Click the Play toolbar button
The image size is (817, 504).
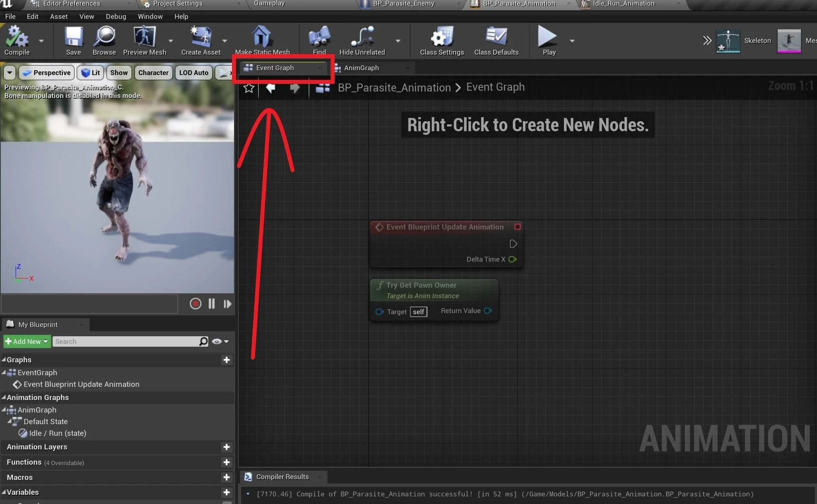(x=549, y=40)
